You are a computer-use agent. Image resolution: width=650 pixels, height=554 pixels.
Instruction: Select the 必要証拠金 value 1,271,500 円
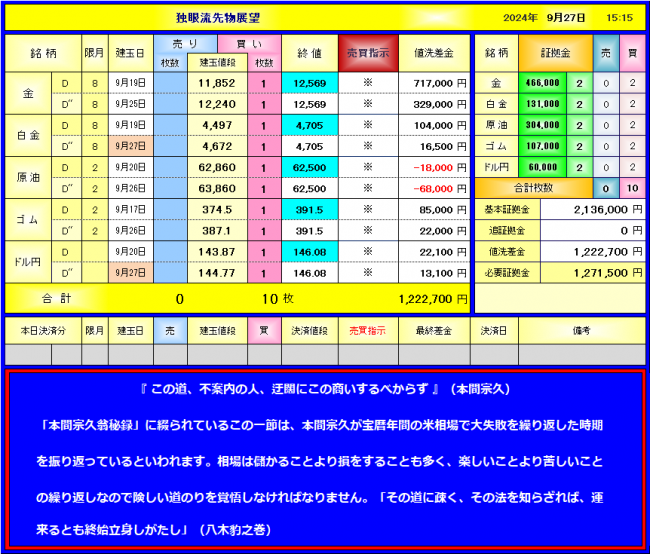coord(593,273)
